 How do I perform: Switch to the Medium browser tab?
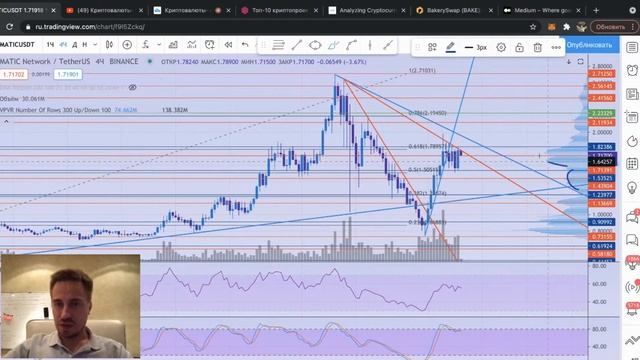[x=541, y=10]
